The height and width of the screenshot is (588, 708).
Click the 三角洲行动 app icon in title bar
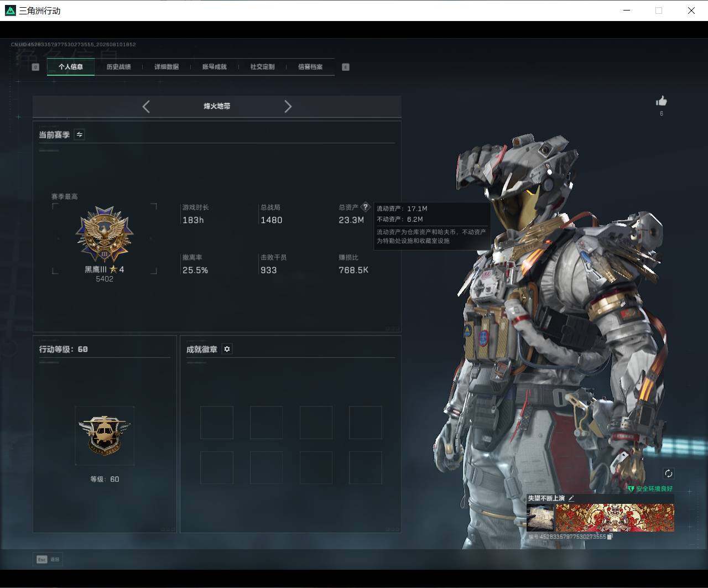click(11, 11)
